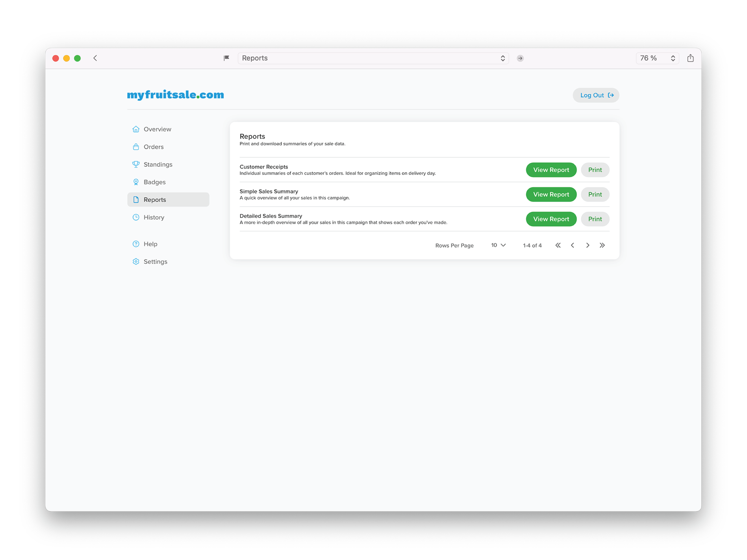The height and width of the screenshot is (560, 747).
Task: Click the 'Rows Per Page' label
Action: (x=454, y=245)
